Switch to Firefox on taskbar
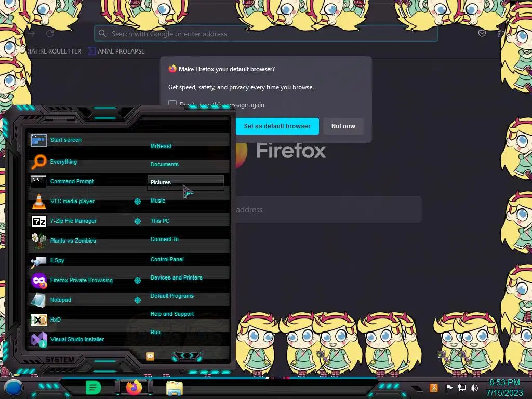 134,388
